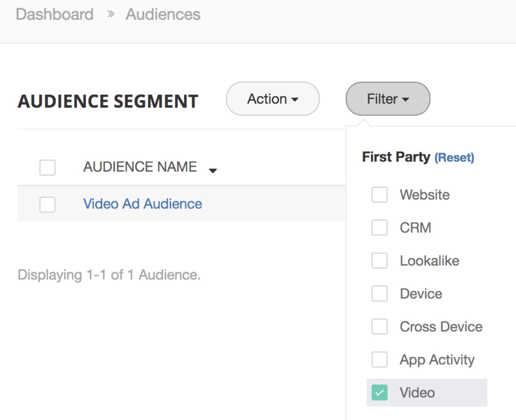Enable the Device filter checkbox
The height and width of the screenshot is (420, 516).
[x=379, y=294]
